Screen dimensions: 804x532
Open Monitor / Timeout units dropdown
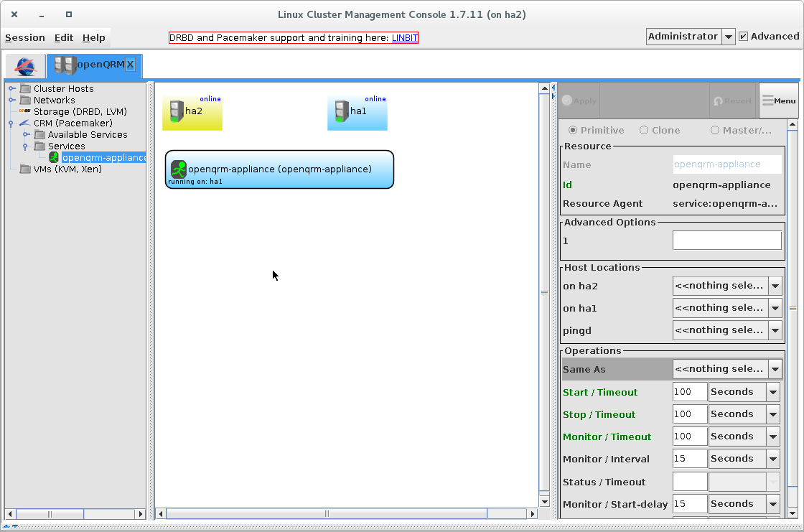pos(772,437)
